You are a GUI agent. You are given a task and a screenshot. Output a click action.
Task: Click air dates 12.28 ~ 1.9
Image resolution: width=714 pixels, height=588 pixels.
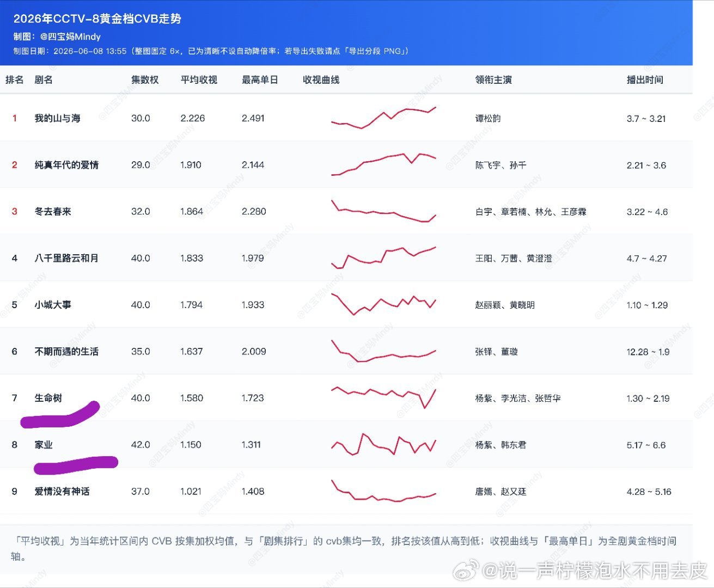tap(648, 352)
